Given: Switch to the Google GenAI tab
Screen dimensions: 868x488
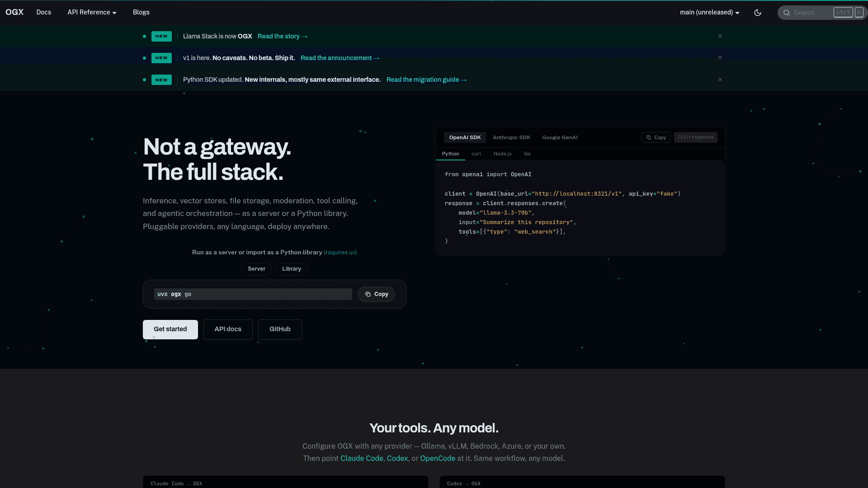Looking at the screenshot, I should [560, 137].
